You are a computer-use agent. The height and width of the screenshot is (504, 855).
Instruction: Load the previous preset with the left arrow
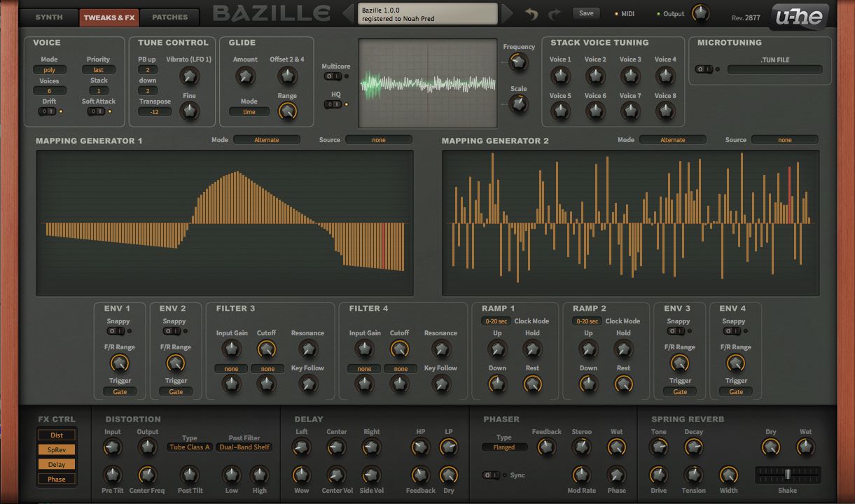click(x=348, y=13)
